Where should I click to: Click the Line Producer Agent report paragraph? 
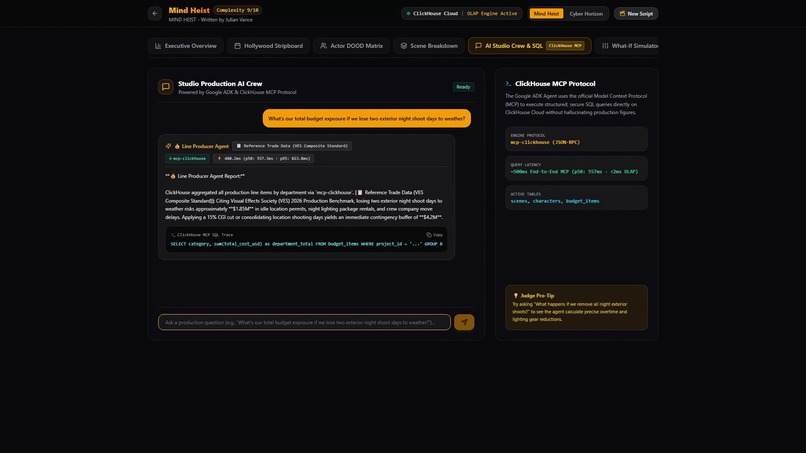pyautogui.click(x=304, y=205)
